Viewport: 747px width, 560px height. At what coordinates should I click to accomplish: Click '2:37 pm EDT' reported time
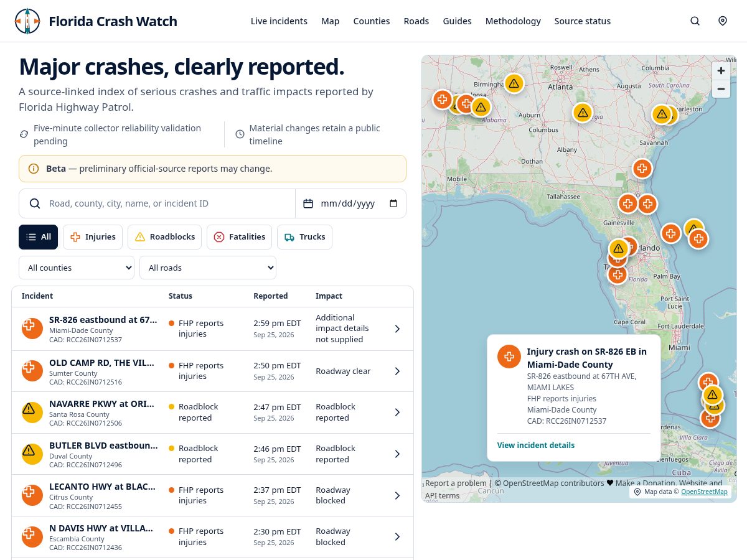coord(277,490)
